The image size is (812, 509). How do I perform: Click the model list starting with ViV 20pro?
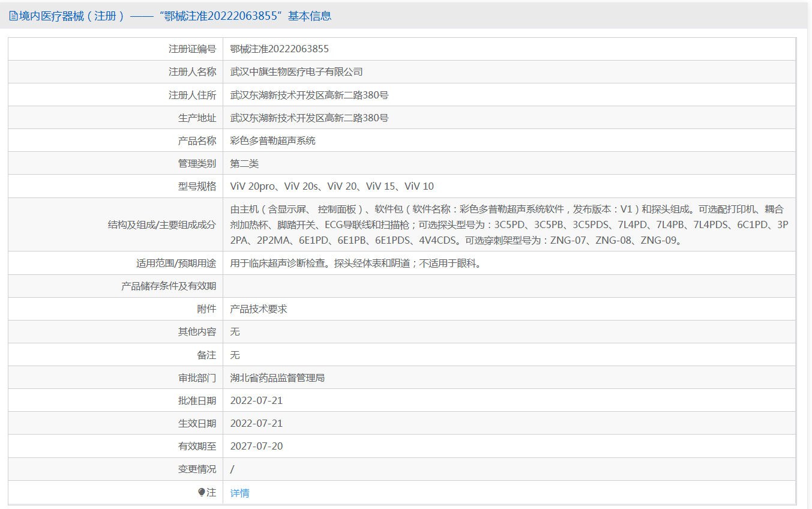[332, 186]
